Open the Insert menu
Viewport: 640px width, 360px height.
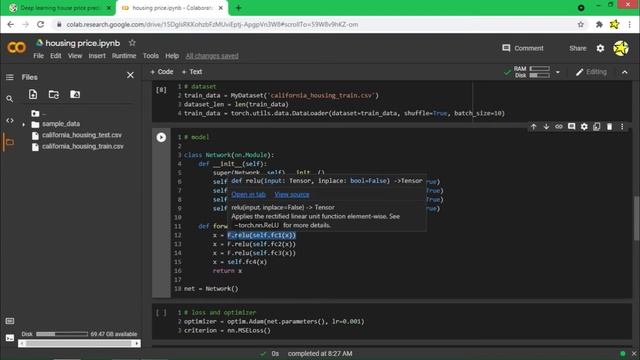[97, 56]
